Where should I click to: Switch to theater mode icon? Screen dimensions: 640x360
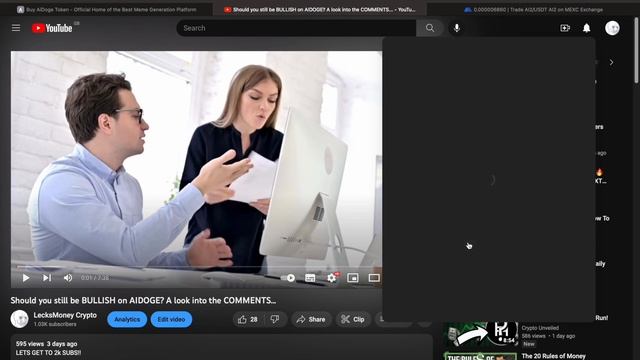pyautogui.click(x=374, y=278)
